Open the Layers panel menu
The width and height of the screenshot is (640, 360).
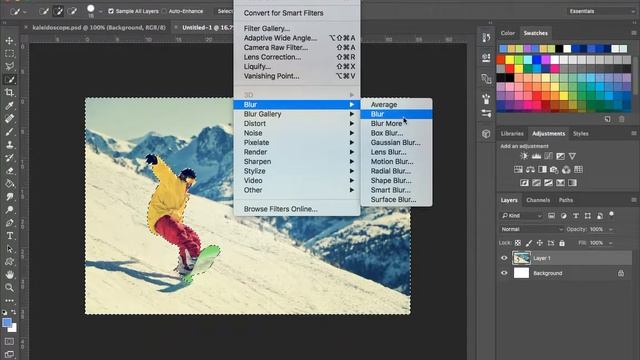tap(633, 200)
